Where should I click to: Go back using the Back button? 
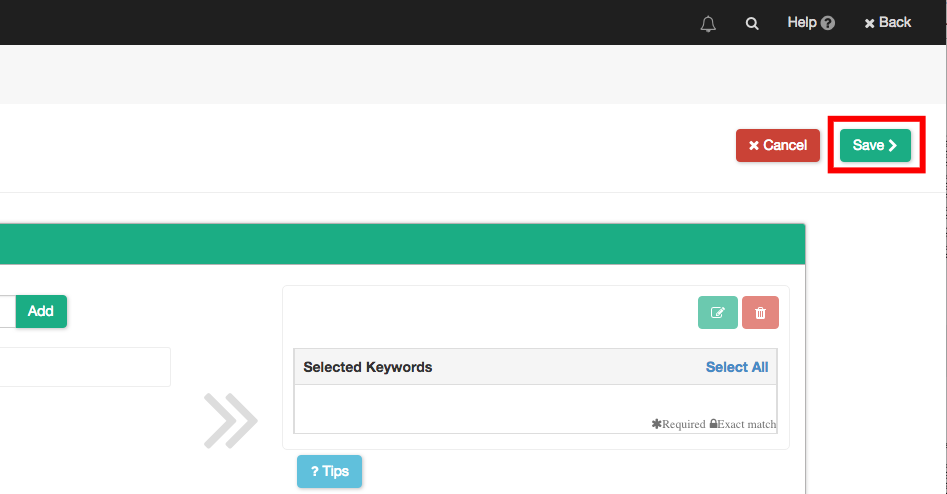888,22
